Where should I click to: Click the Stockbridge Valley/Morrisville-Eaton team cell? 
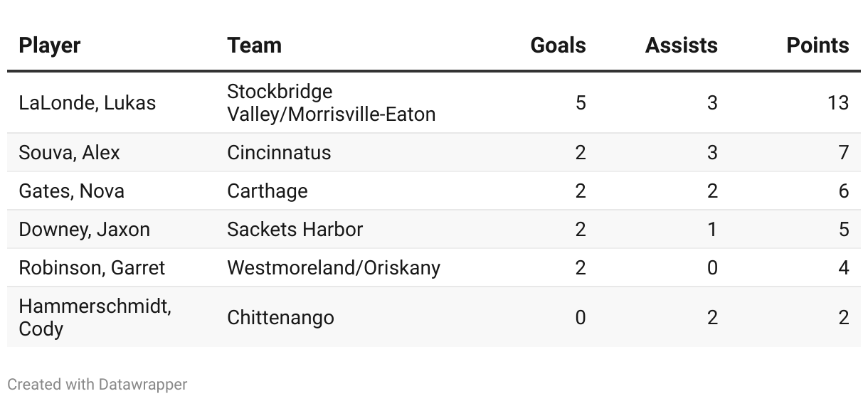331,103
